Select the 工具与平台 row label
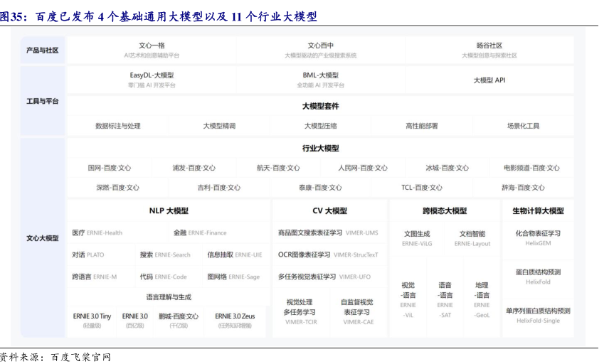 [43, 101]
